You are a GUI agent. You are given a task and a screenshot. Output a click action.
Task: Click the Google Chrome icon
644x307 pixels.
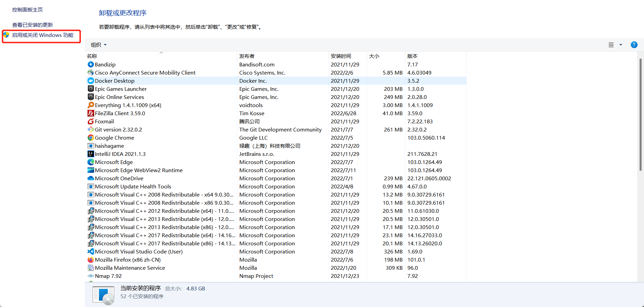coord(90,138)
